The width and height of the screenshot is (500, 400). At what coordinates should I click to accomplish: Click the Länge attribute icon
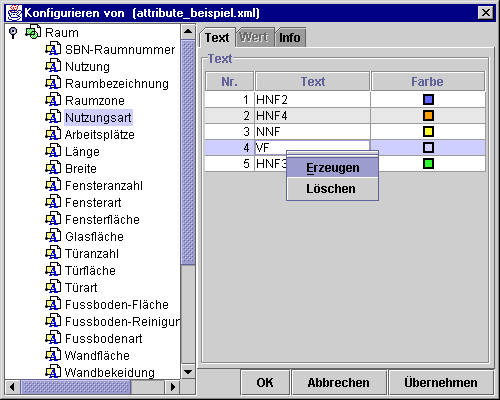[x=53, y=151]
